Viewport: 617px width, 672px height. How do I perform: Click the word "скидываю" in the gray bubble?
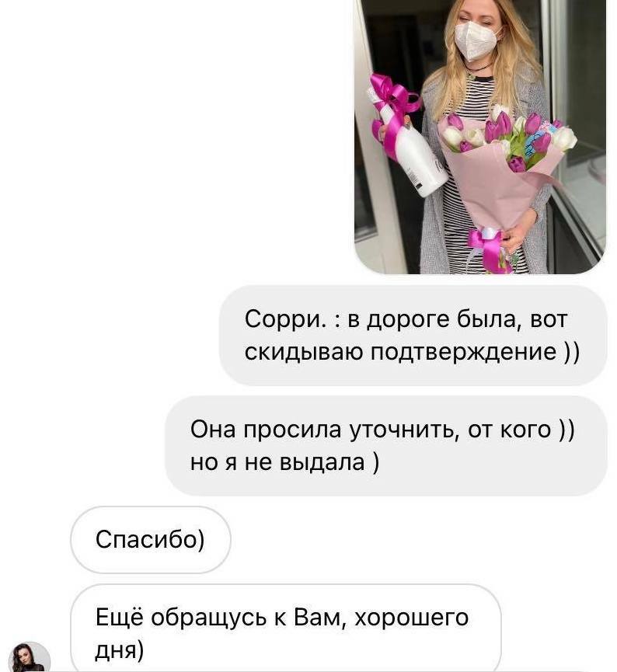click(x=304, y=352)
